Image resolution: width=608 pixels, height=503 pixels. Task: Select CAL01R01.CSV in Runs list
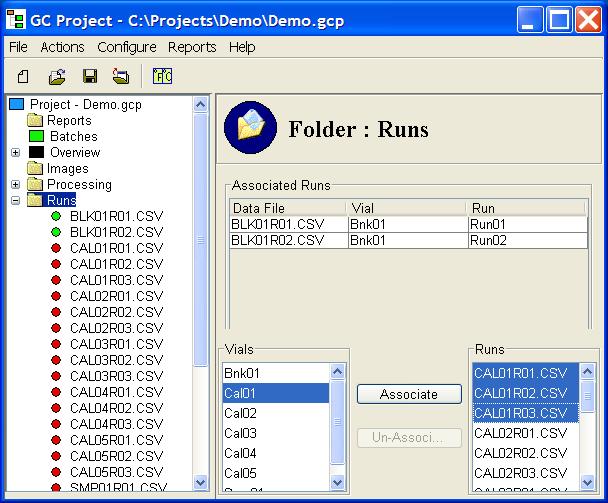tap(525, 373)
